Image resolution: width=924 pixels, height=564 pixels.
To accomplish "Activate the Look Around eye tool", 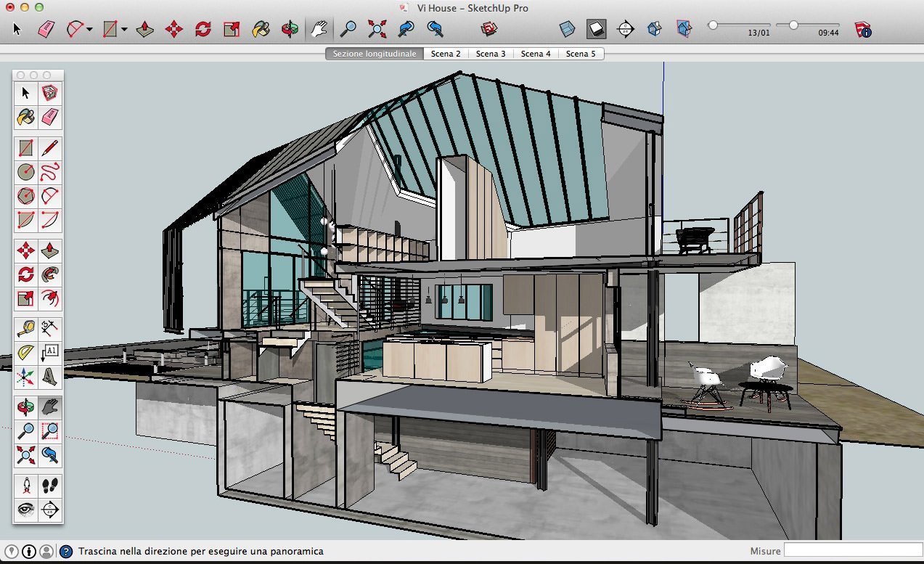I will (26, 509).
